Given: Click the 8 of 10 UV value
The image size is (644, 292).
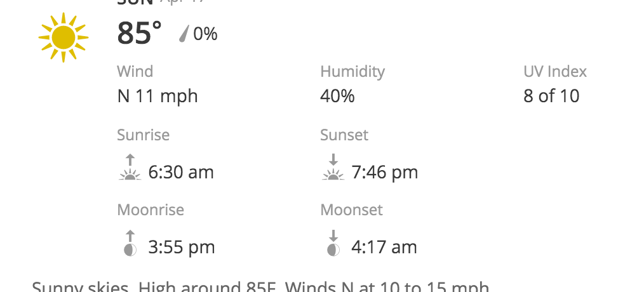Looking at the screenshot, I should coord(551,96).
